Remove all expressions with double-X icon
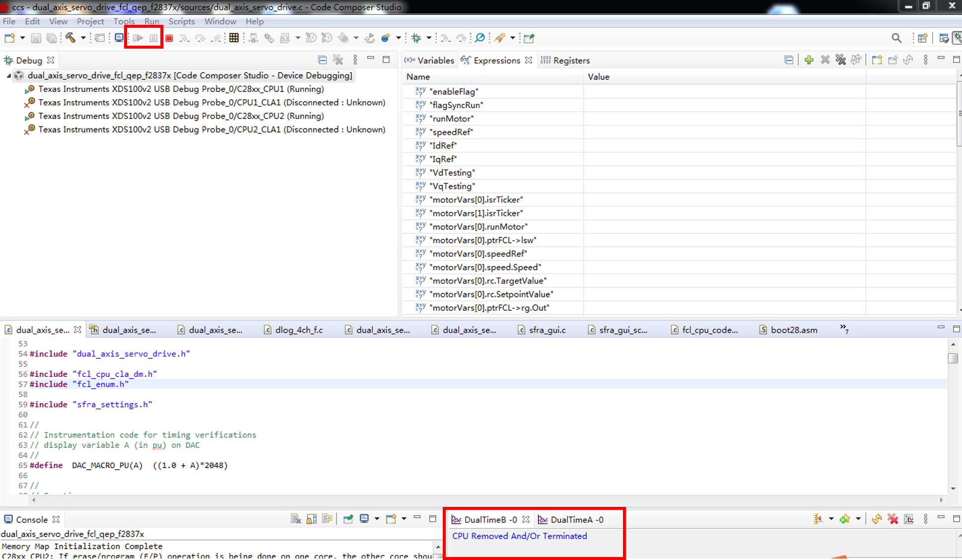Screen dimensions: 962x560 pos(840,60)
